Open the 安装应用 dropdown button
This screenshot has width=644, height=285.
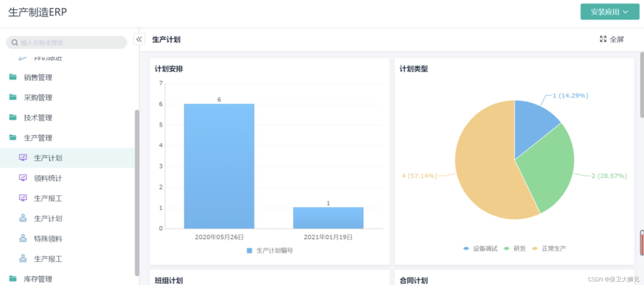pos(610,12)
